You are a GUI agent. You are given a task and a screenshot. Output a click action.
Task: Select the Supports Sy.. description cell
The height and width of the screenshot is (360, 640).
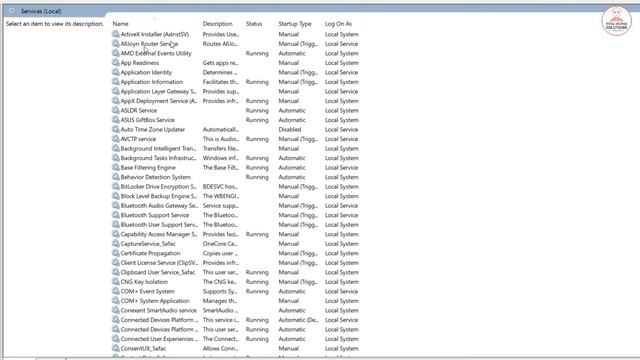point(220,291)
